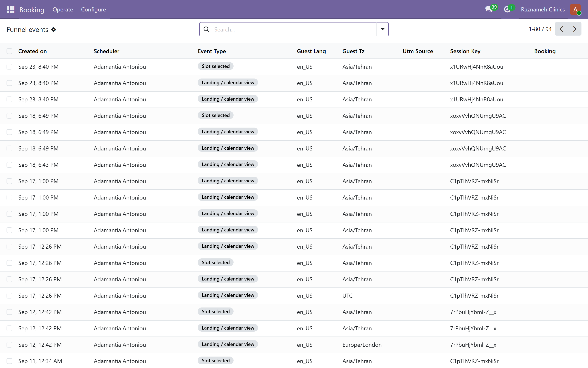Sort by the Booking column header

click(x=545, y=51)
